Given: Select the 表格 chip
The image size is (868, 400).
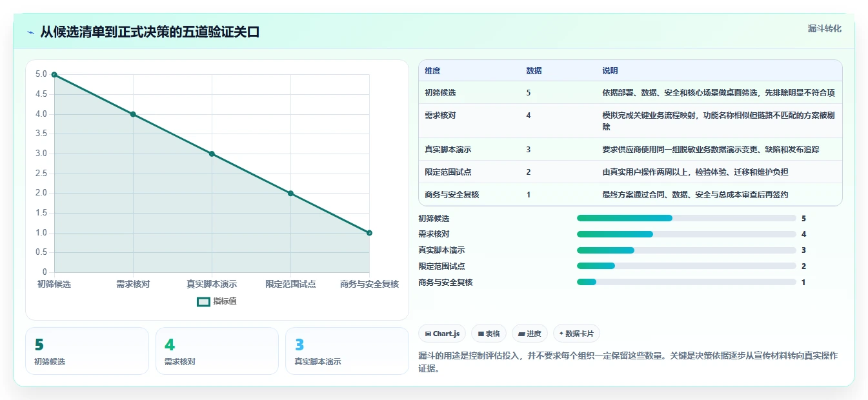Looking at the screenshot, I should point(489,334).
